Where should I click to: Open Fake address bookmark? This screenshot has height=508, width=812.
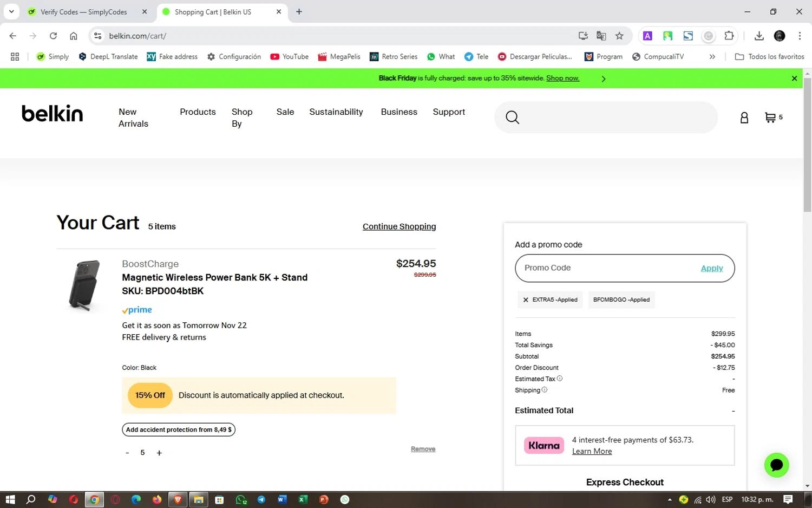[172, 56]
